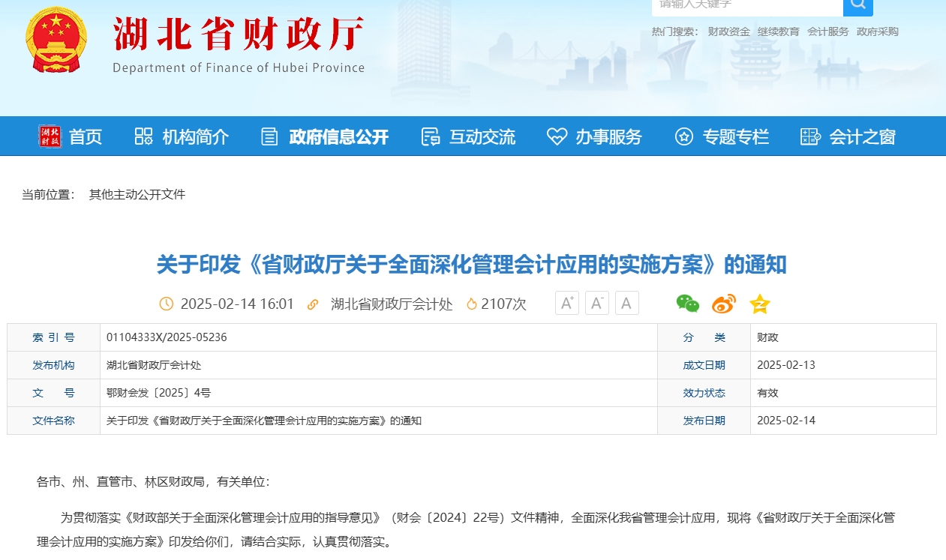Open 专题专栏 navigation item
This screenshot has height=560, width=946.
pos(736,137)
